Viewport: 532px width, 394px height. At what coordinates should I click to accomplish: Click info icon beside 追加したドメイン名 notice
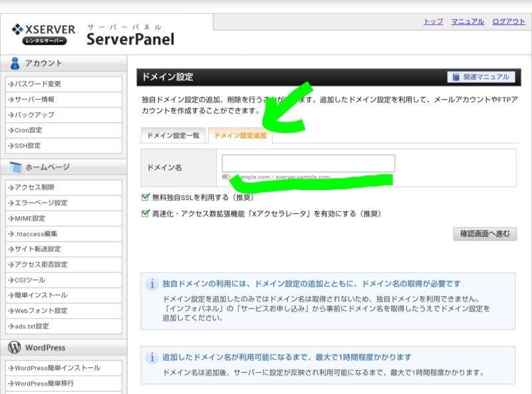pyautogui.click(x=152, y=357)
